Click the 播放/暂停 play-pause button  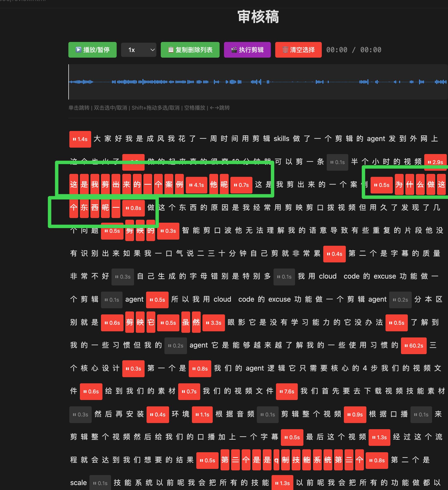tap(92, 50)
